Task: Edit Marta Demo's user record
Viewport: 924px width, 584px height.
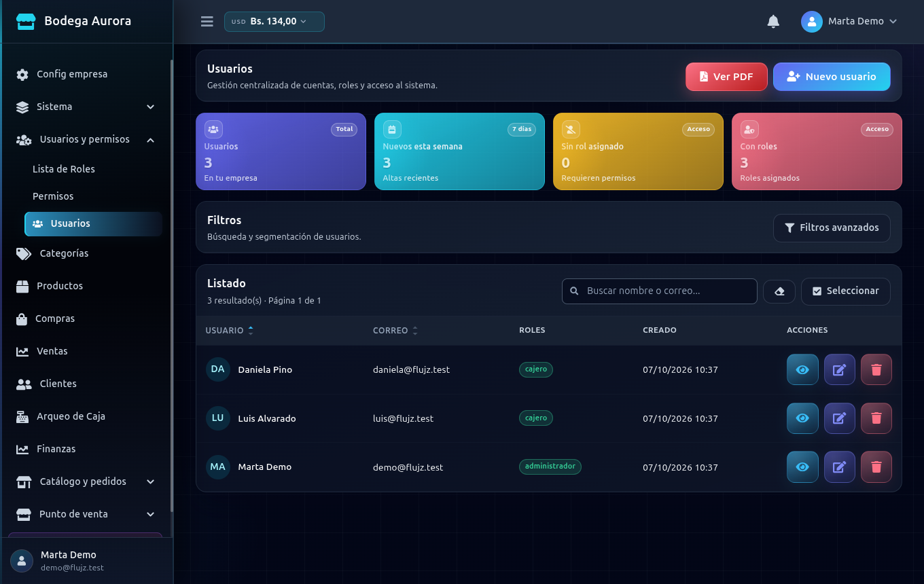Action: pyautogui.click(x=839, y=467)
